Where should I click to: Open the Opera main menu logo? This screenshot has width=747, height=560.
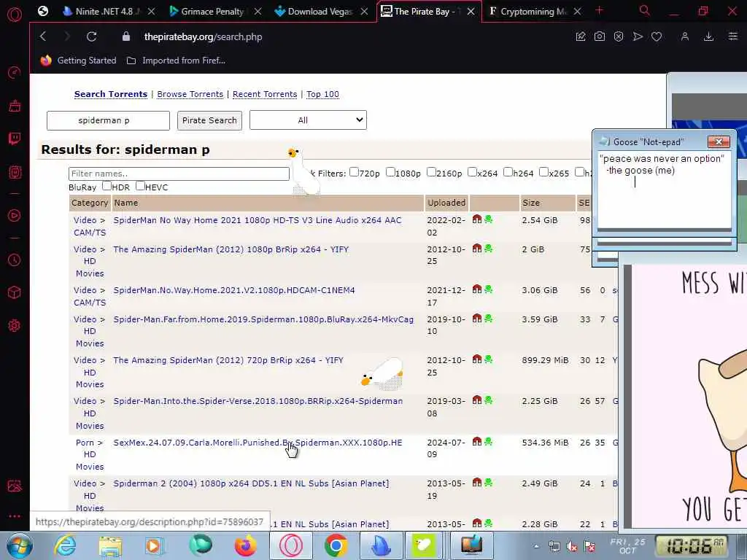tap(15, 15)
